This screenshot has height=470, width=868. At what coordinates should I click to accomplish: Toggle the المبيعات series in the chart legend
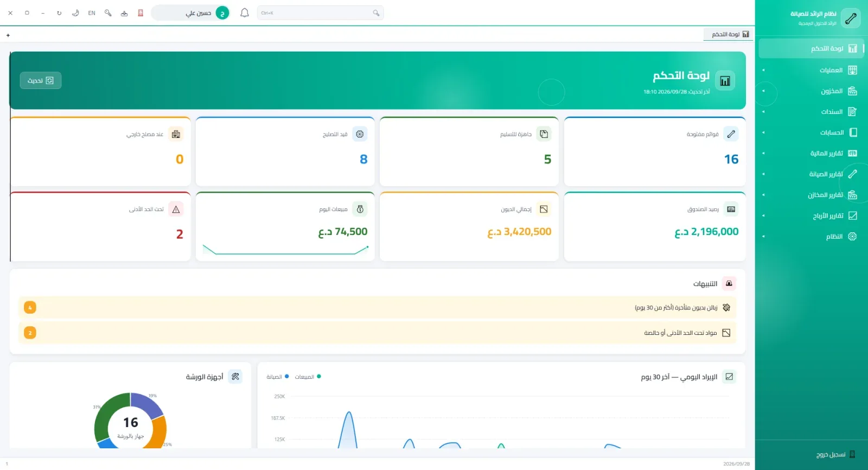coord(308,377)
